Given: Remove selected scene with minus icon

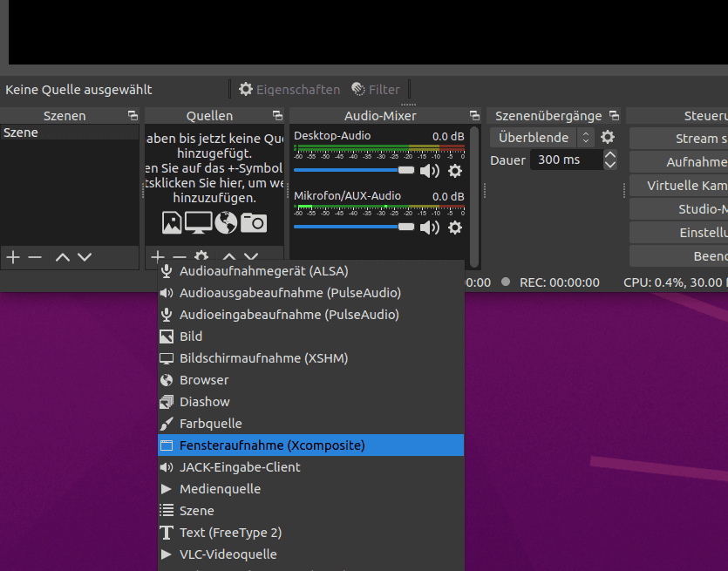Looking at the screenshot, I should [35, 257].
